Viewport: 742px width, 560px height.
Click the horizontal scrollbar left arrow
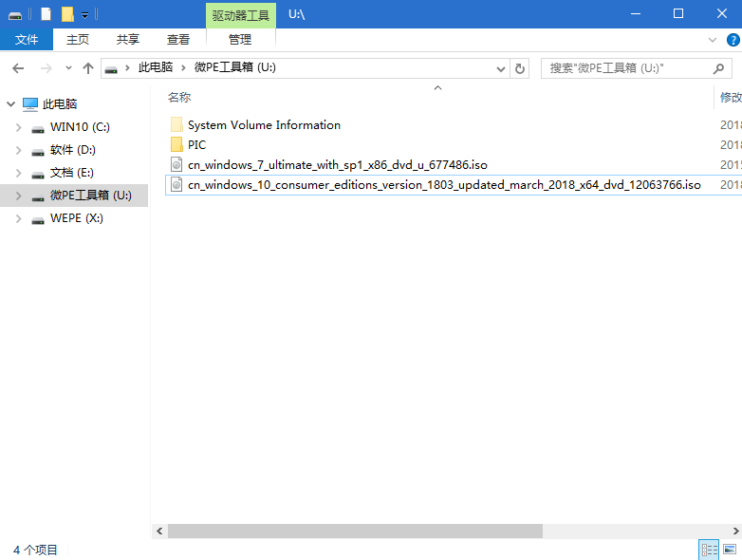click(159, 532)
